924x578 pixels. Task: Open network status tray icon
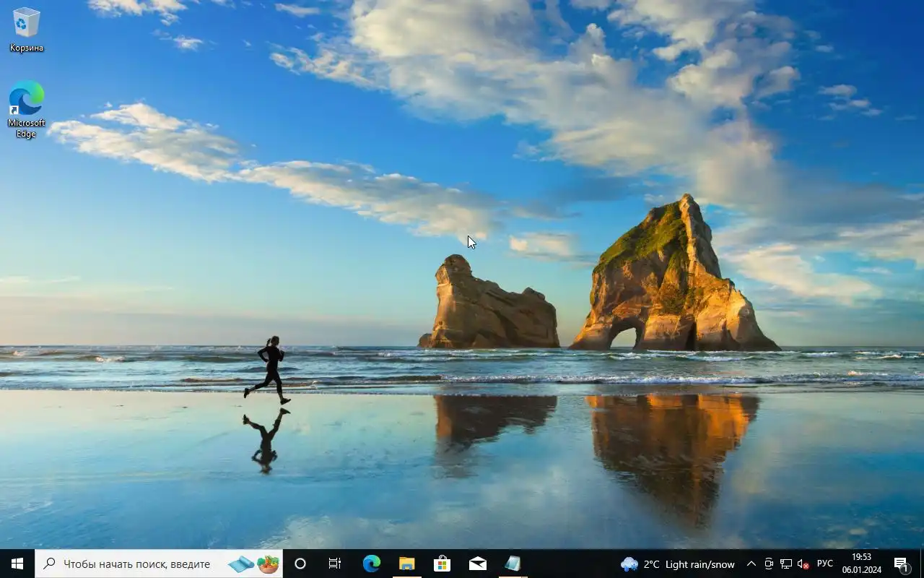785,564
